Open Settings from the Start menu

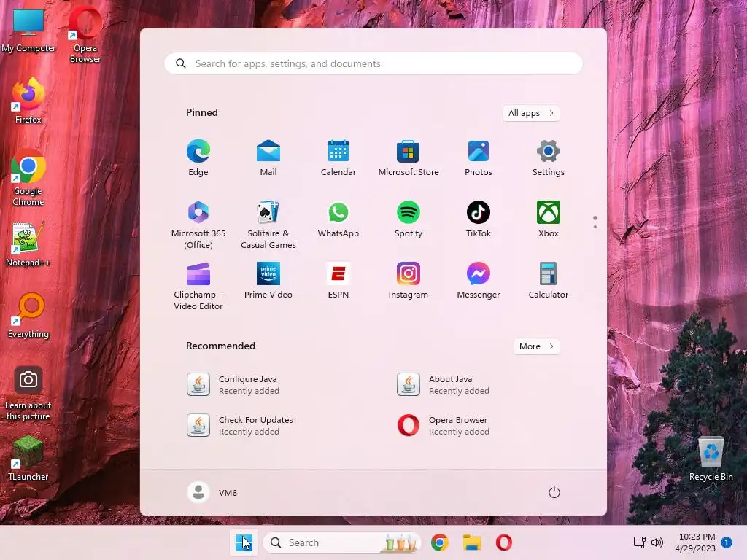pyautogui.click(x=549, y=158)
